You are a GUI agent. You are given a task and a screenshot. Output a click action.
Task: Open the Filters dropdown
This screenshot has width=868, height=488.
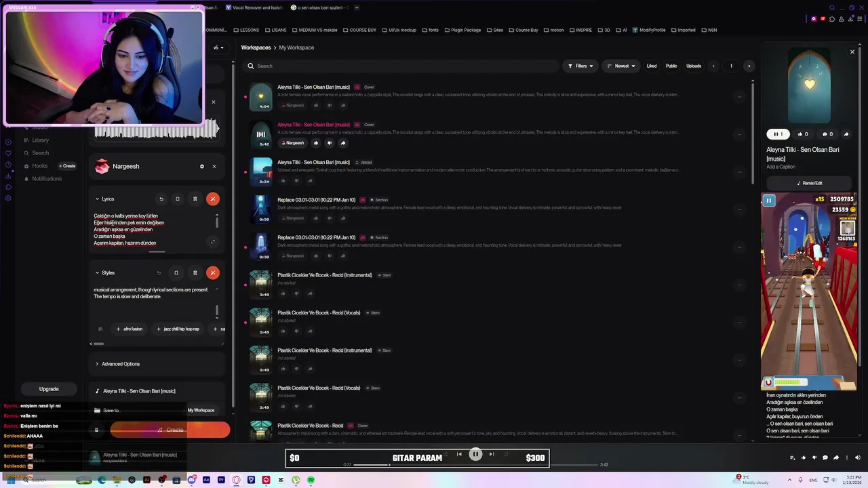(x=580, y=66)
